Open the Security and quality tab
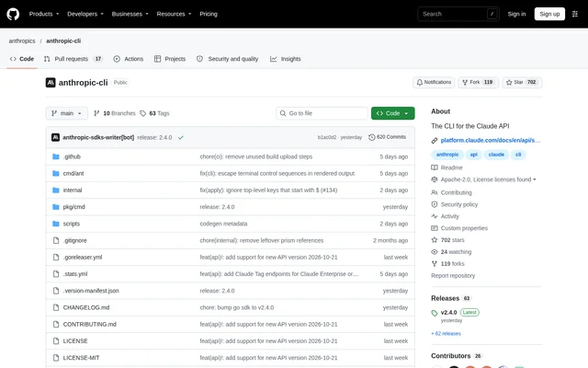 [x=227, y=59]
